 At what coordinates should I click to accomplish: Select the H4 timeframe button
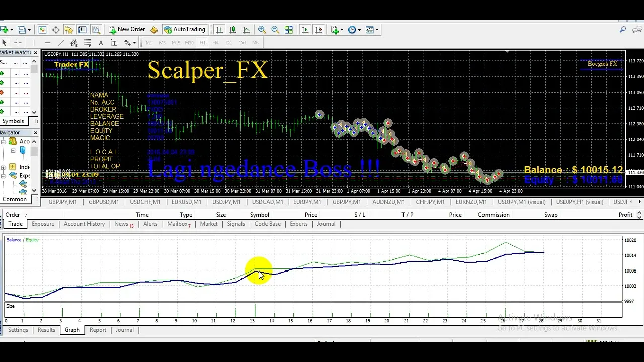point(215,43)
